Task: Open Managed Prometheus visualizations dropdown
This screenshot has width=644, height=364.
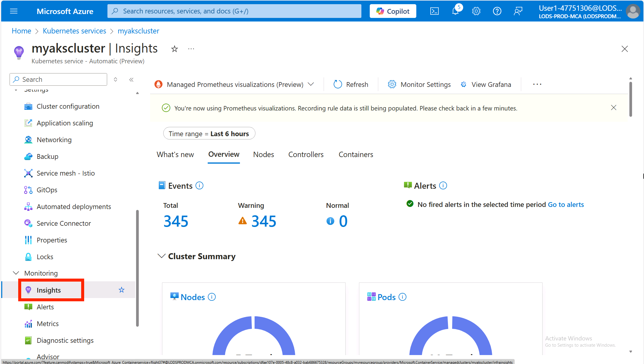Action: click(234, 85)
